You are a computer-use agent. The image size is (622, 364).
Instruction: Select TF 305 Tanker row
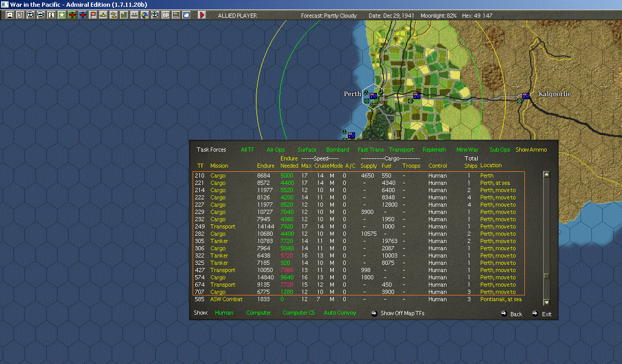[x=359, y=241]
